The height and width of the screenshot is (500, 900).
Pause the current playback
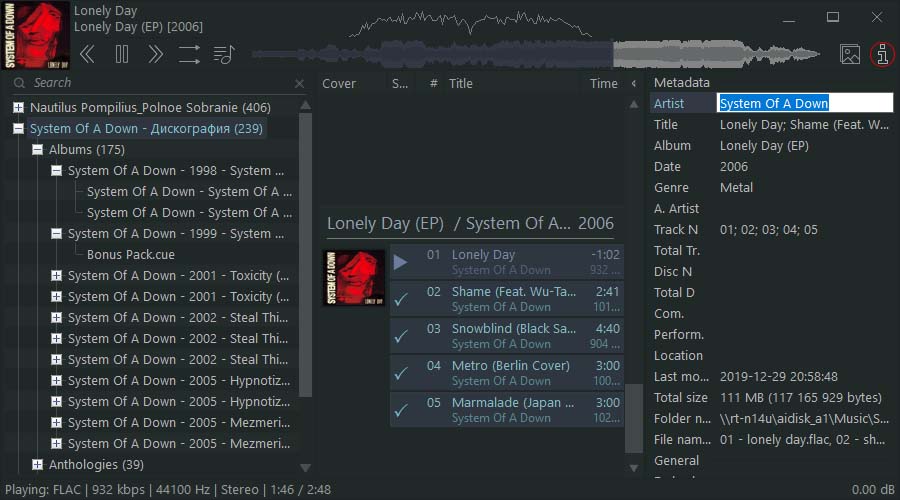click(x=122, y=55)
